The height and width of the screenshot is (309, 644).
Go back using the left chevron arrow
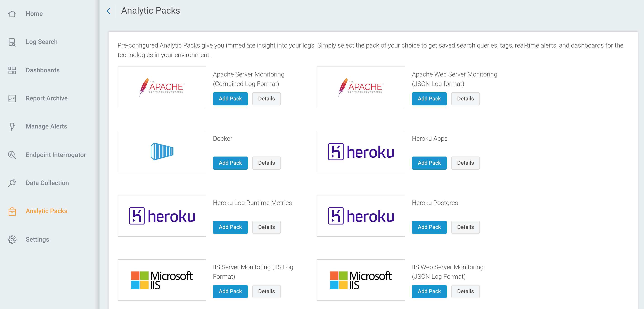(109, 11)
